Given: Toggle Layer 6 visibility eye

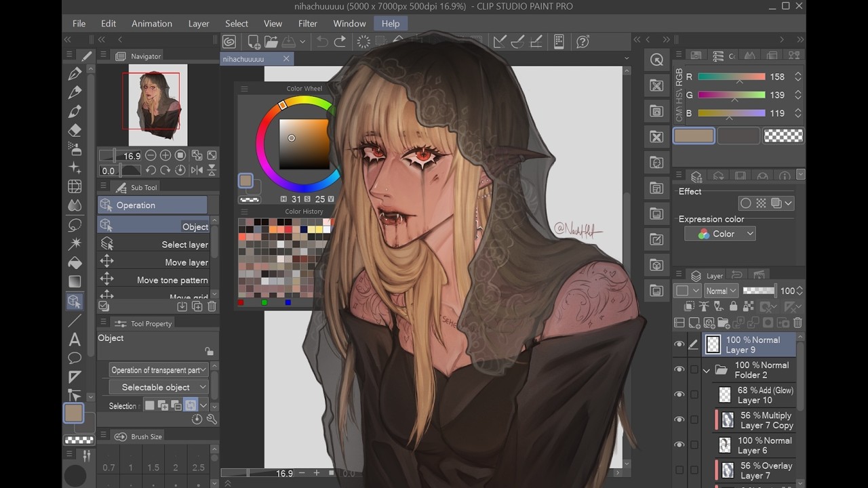Looking at the screenshot, I should [679, 445].
